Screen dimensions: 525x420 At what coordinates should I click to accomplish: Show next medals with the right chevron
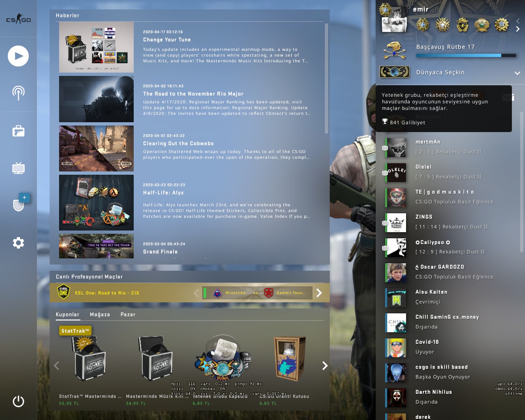[x=518, y=29]
